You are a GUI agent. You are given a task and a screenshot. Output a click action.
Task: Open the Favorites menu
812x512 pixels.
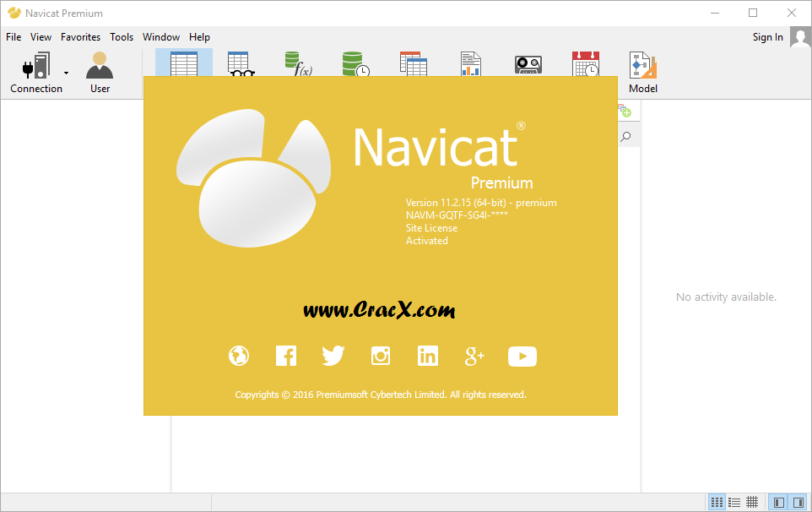[x=80, y=37]
